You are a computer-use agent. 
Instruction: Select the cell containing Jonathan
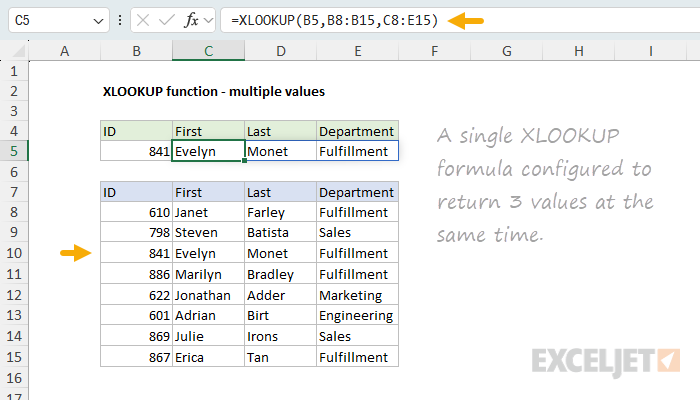208,295
